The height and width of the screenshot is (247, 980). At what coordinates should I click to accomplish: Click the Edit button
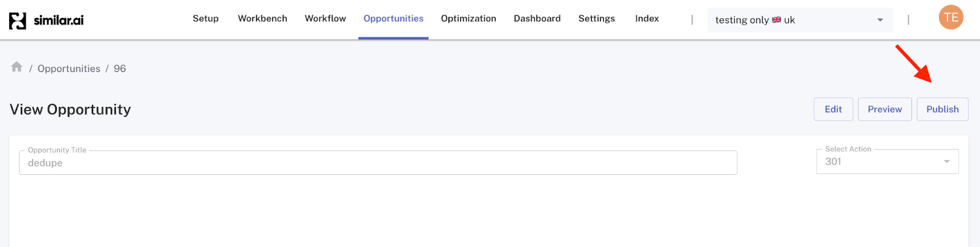click(833, 109)
